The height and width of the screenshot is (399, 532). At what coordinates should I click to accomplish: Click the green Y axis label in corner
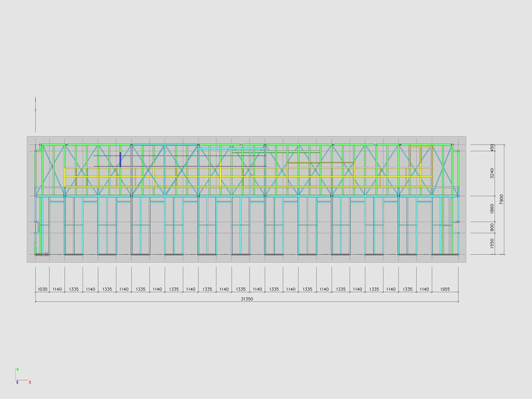tap(17, 370)
